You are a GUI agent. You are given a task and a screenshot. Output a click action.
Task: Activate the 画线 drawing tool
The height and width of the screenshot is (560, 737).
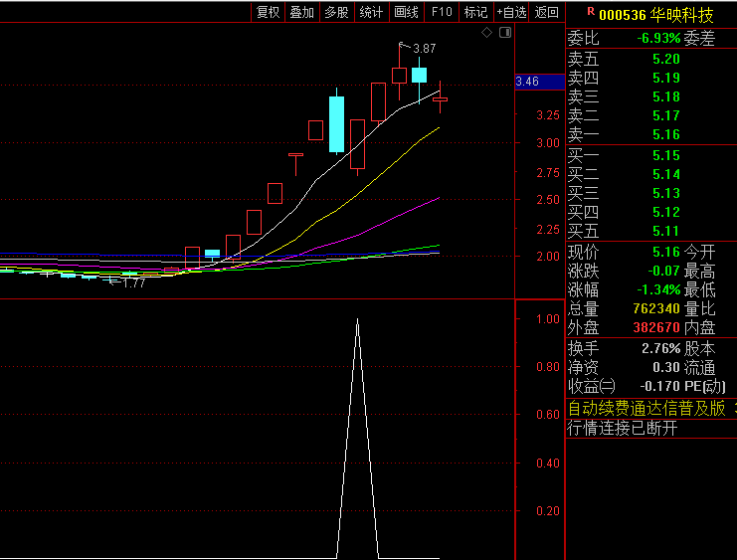(406, 12)
